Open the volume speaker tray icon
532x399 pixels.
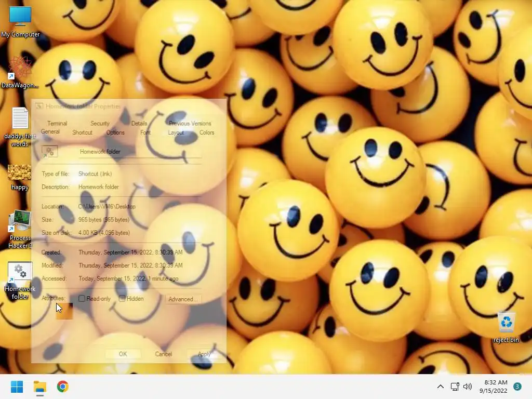[x=468, y=387]
